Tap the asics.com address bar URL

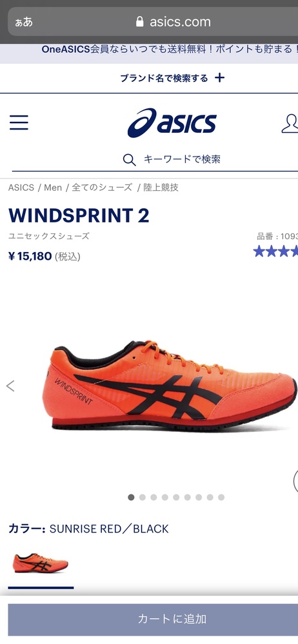click(180, 22)
